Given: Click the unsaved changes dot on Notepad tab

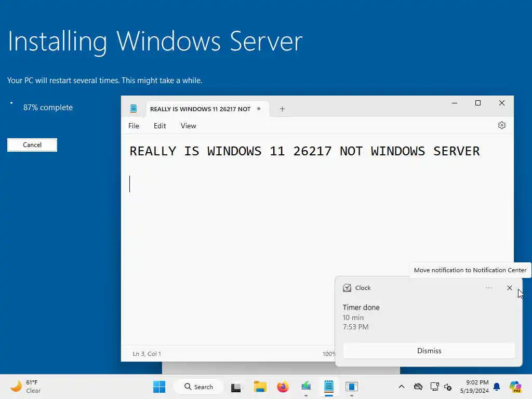Looking at the screenshot, I should (x=259, y=109).
